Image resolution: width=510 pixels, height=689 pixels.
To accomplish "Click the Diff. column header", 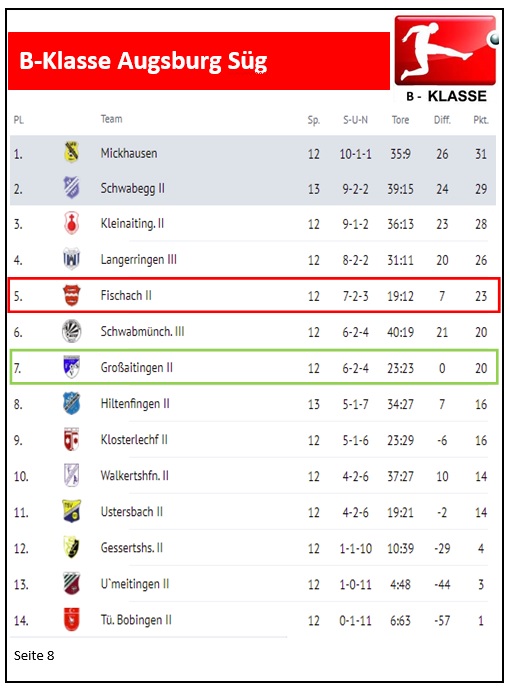I will (x=442, y=120).
